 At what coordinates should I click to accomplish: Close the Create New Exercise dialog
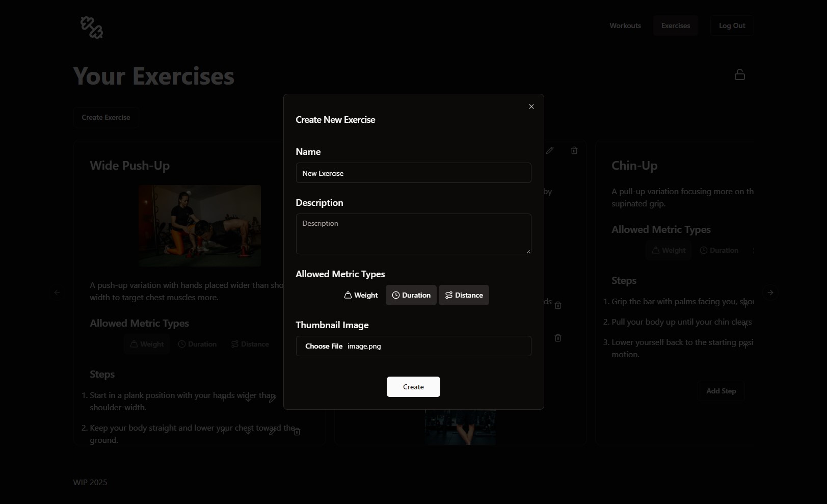[531, 107]
